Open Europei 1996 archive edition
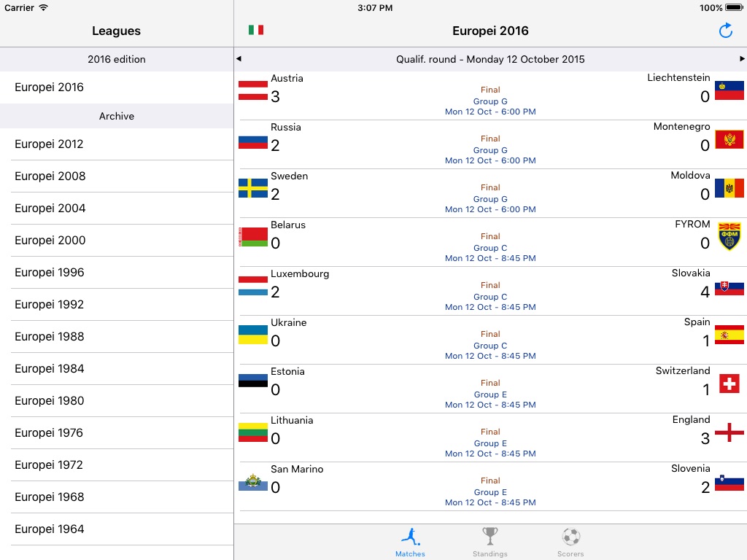Screen dimensions: 747x560 point(117,273)
